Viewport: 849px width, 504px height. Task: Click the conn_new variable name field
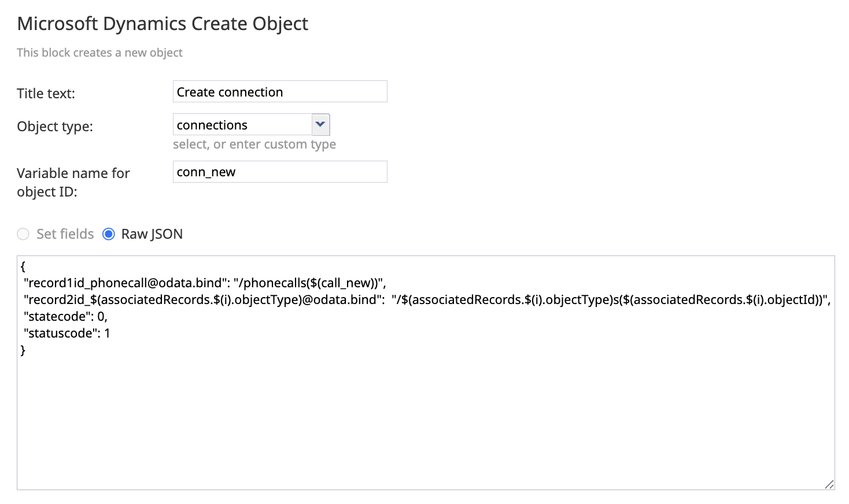click(x=279, y=172)
